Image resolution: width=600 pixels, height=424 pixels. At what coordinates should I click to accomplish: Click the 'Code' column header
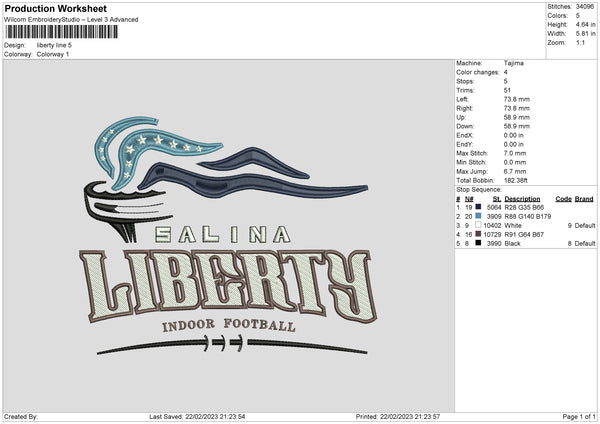pos(564,199)
